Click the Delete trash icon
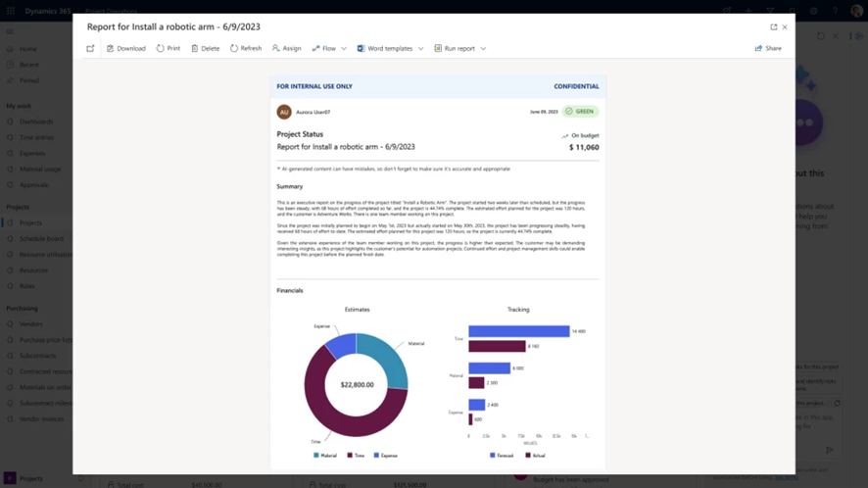The height and width of the screenshot is (488, 868). (x=195, y=48)
